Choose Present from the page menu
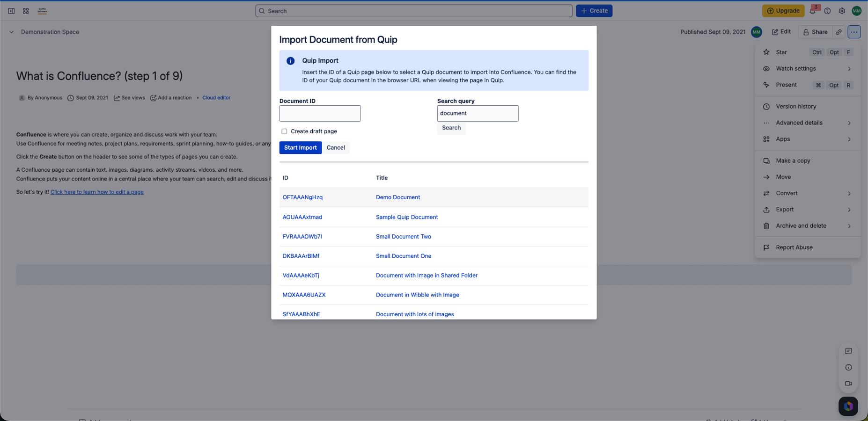868x421 pixels. coord(808,85)
